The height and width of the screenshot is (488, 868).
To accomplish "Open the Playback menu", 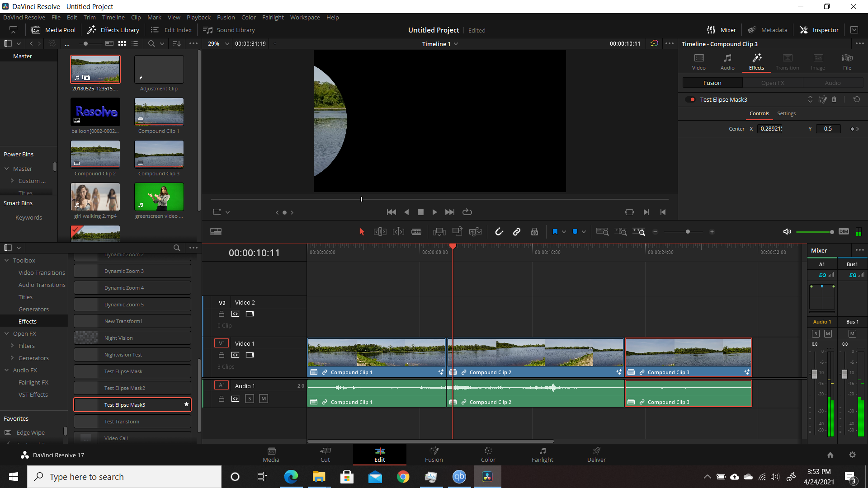I will [198, 17].
